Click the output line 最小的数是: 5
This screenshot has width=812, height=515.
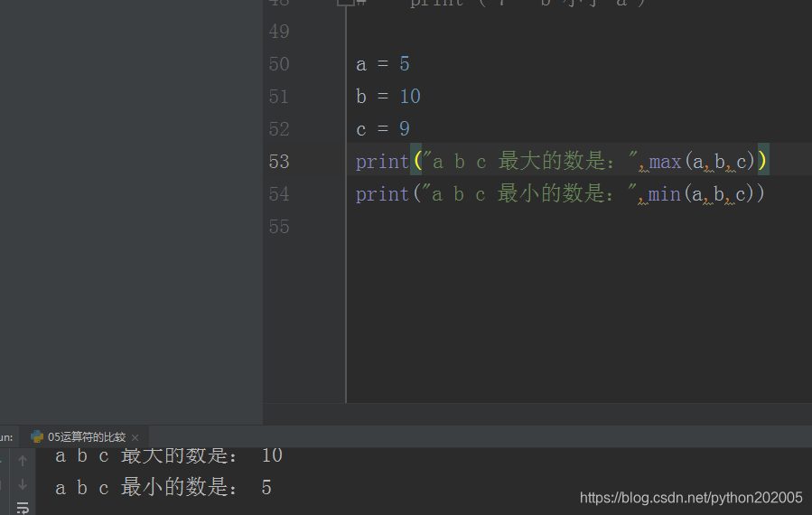tap(163, 488)
